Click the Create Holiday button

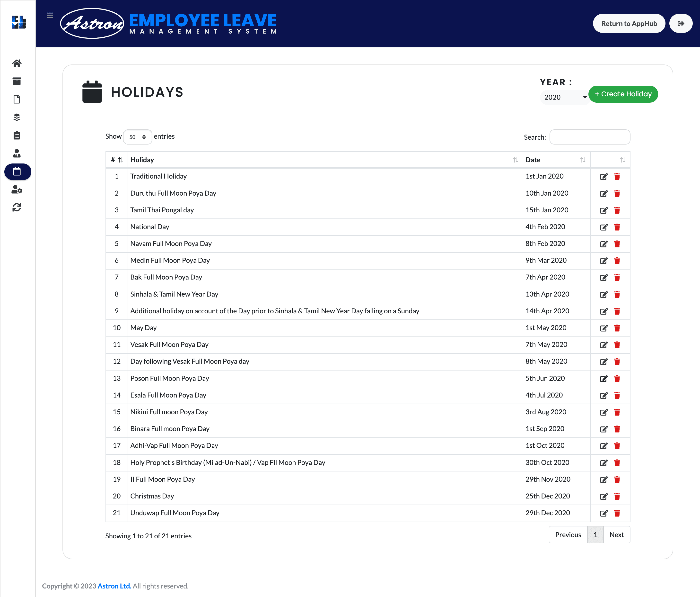point(623,94)
